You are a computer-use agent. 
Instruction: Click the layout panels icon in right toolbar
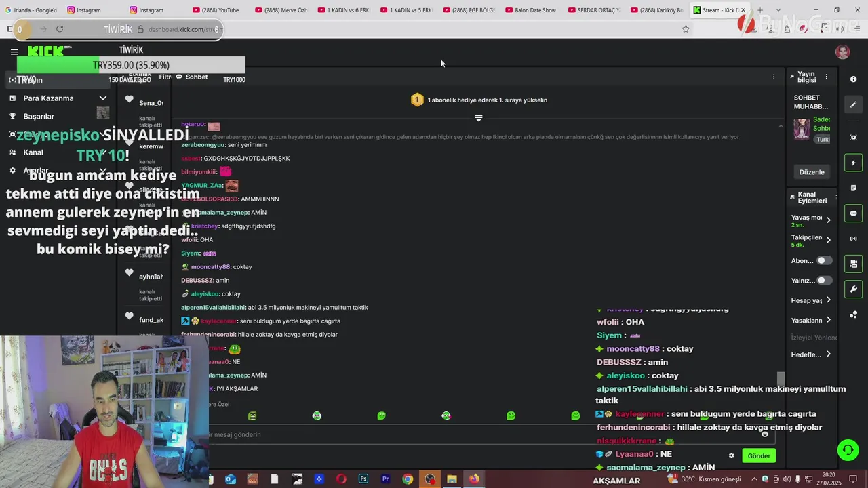[x=853, y=264]
